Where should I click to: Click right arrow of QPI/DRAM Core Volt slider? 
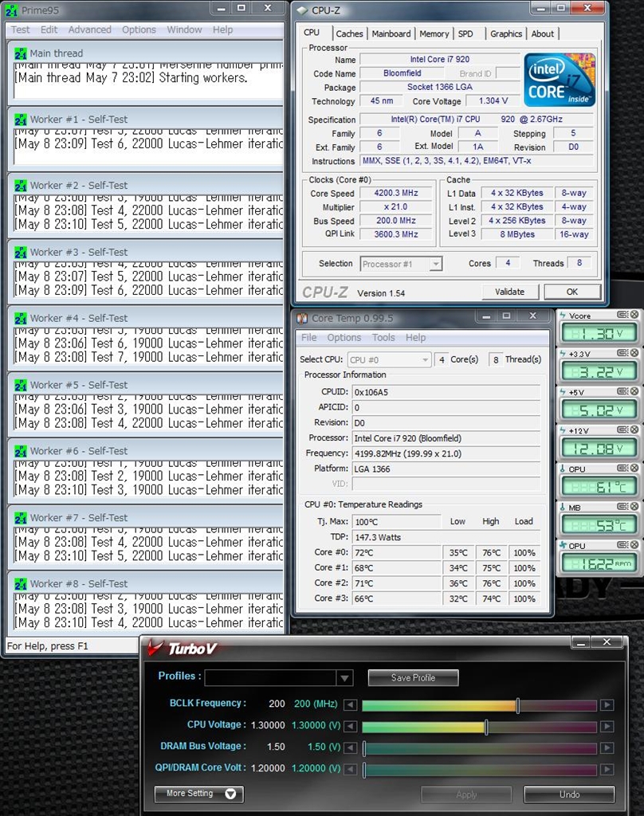[x=607, y=769]
